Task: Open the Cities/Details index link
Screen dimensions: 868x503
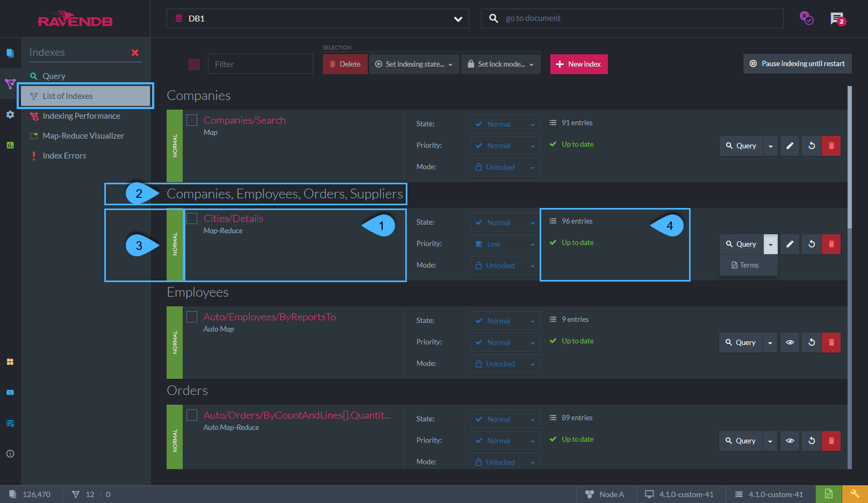Action: [233, 219]
